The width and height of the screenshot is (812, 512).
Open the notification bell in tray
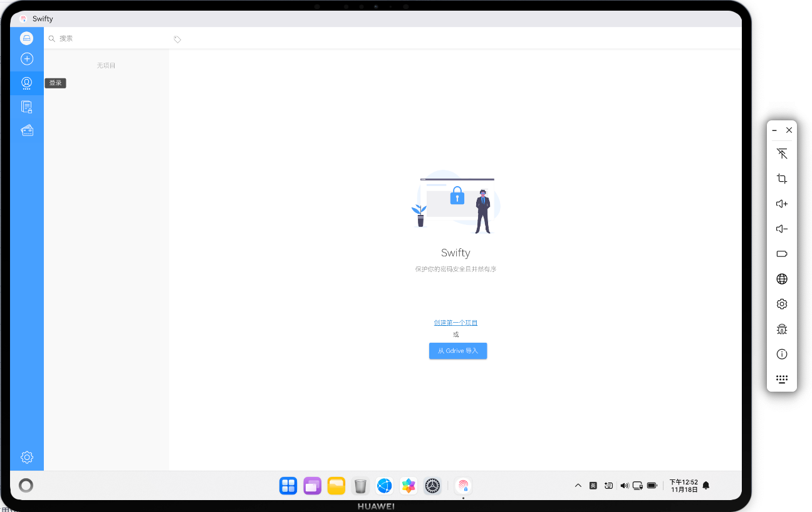(x=706, y=485)
